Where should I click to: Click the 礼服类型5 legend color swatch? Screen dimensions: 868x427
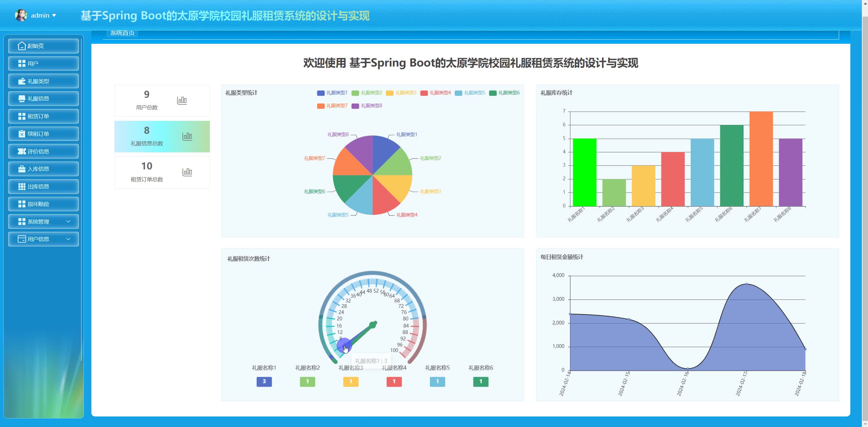[x=458, y=93]
